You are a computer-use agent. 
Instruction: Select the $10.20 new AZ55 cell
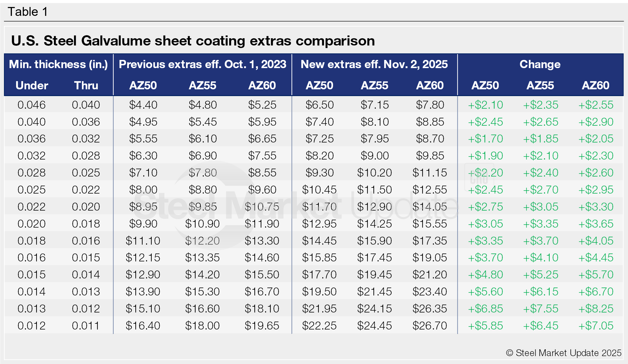374,173
